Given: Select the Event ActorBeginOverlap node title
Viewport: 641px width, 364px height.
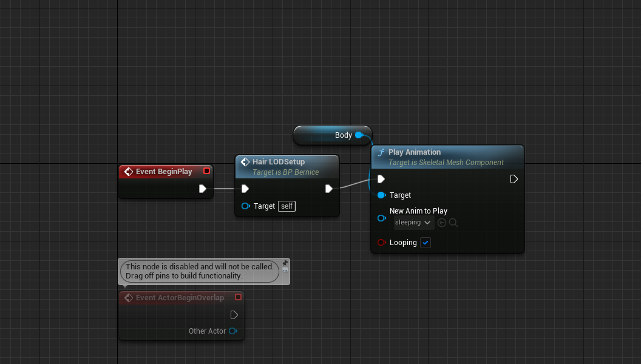Looking at the screenshot, I should (180, 298).
